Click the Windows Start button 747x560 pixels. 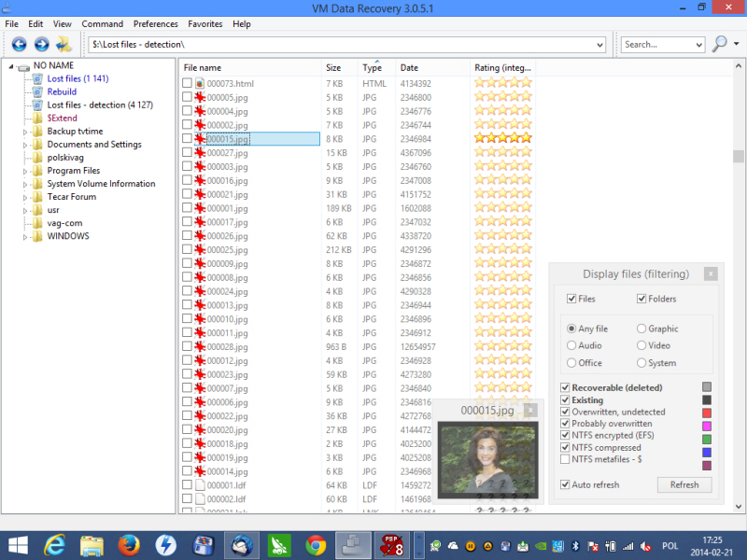18,546
